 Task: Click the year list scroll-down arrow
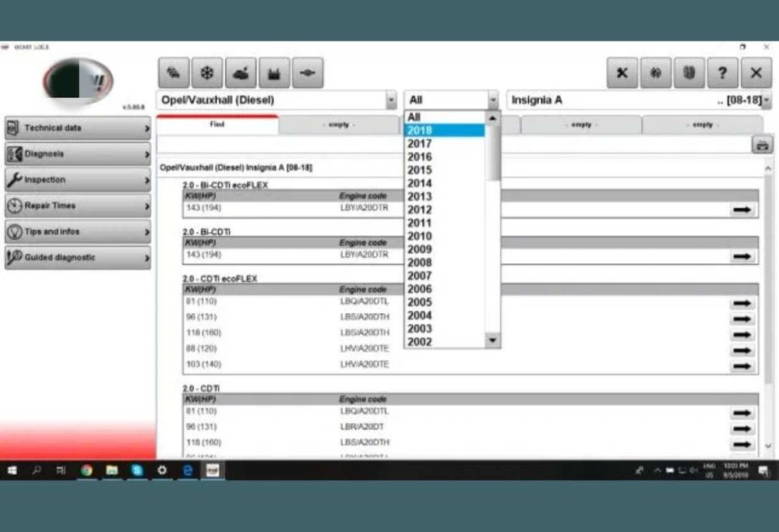(x=492, y=340)
